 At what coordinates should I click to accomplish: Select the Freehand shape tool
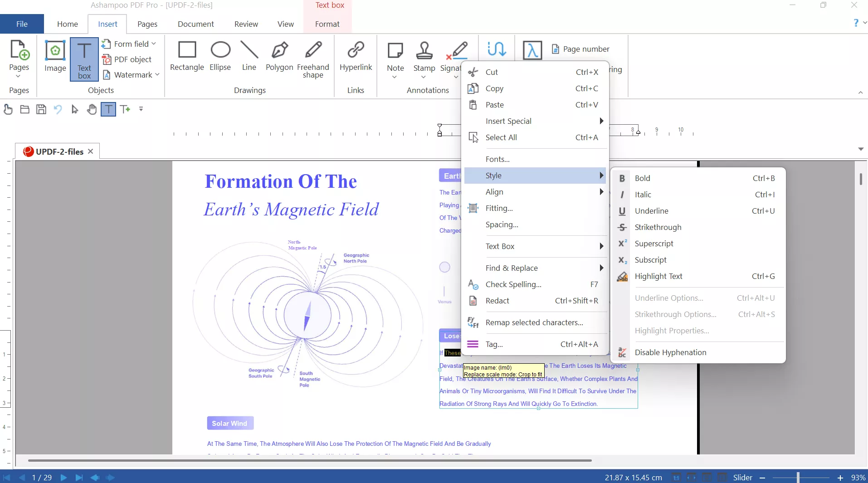(314, 57)
